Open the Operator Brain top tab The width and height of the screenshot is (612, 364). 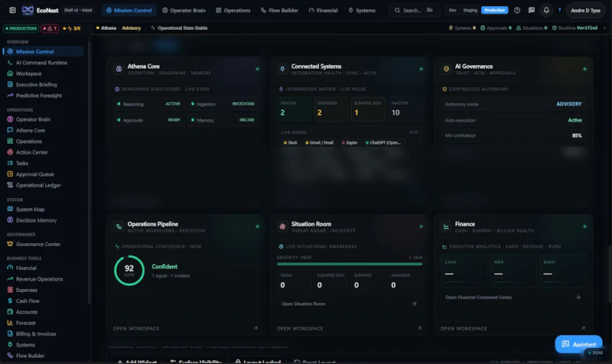(x=184, y=11)
